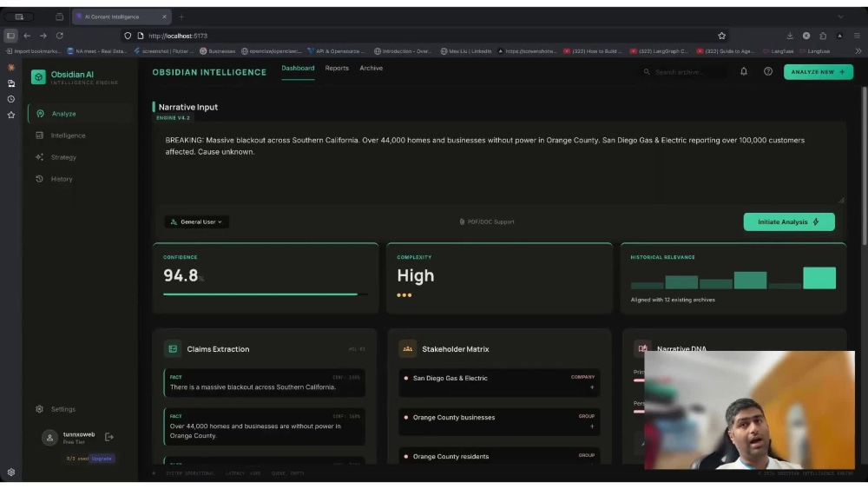Click the Analyze New button
Image resolution: width=868 pixels, height=489 pixels.
(819, 71)
